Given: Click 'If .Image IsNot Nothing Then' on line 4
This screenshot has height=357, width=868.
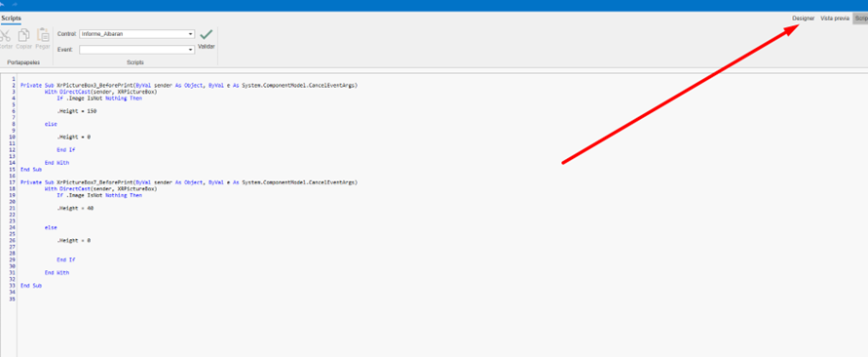Looking at the screenshot, I should 99,99.
